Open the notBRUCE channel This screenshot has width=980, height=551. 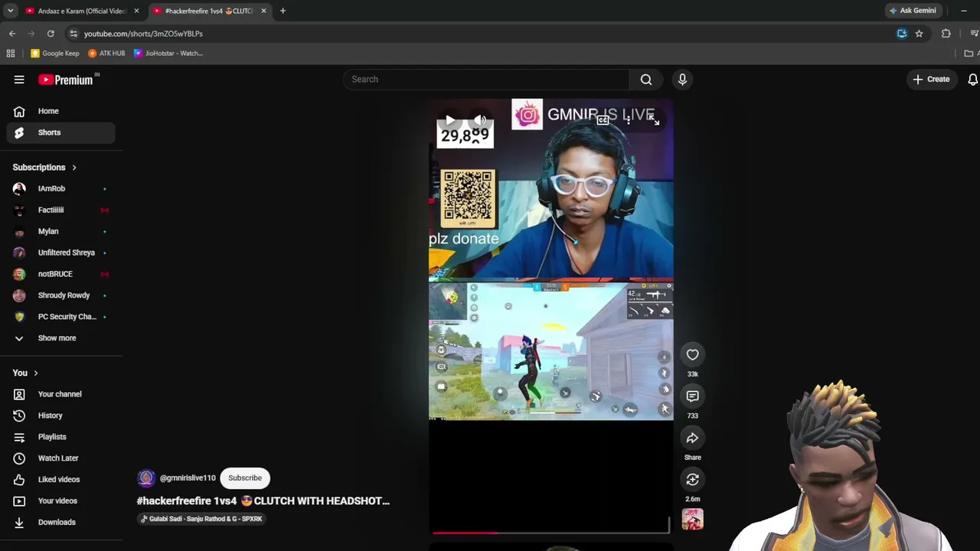[61, 274]
